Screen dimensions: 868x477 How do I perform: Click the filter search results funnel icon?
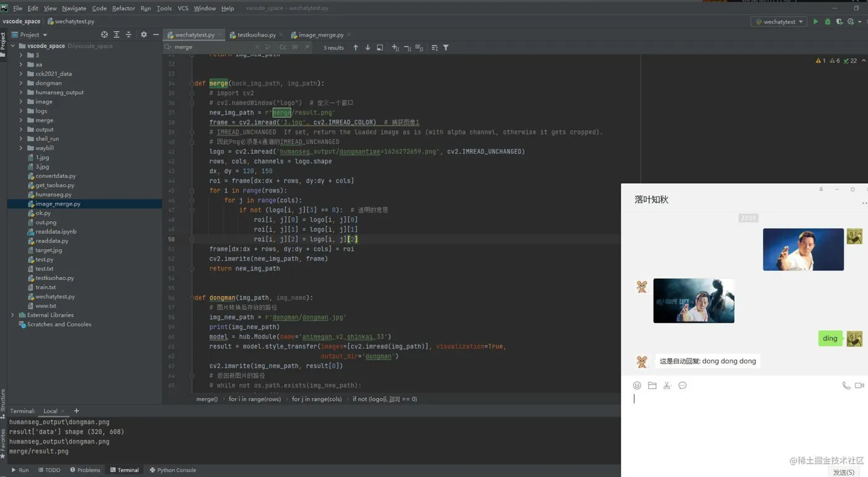tap(446, 48)
